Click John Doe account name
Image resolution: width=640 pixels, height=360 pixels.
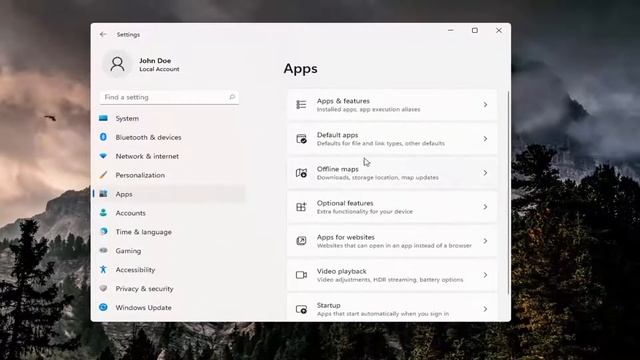[155, 60]
